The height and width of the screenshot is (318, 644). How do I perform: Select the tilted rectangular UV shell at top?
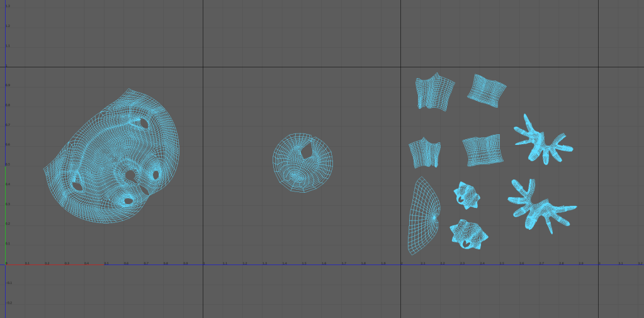tap(486, 89)
